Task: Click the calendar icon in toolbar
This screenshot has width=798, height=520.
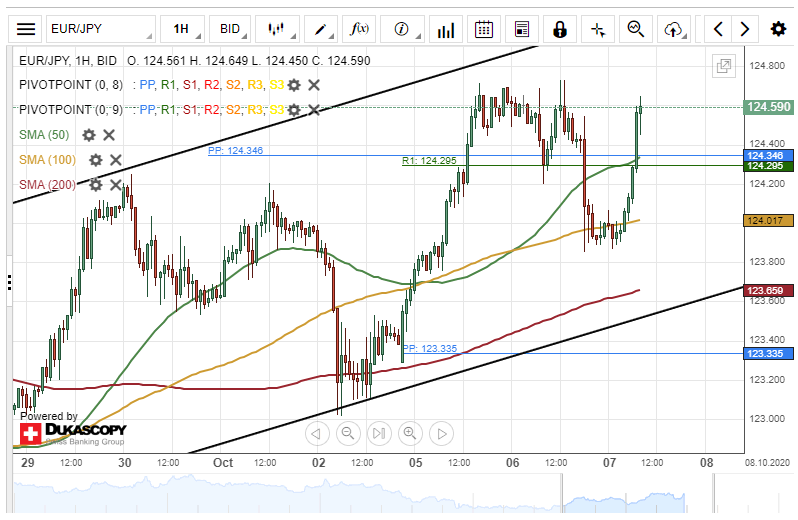Action: (484, 29)
